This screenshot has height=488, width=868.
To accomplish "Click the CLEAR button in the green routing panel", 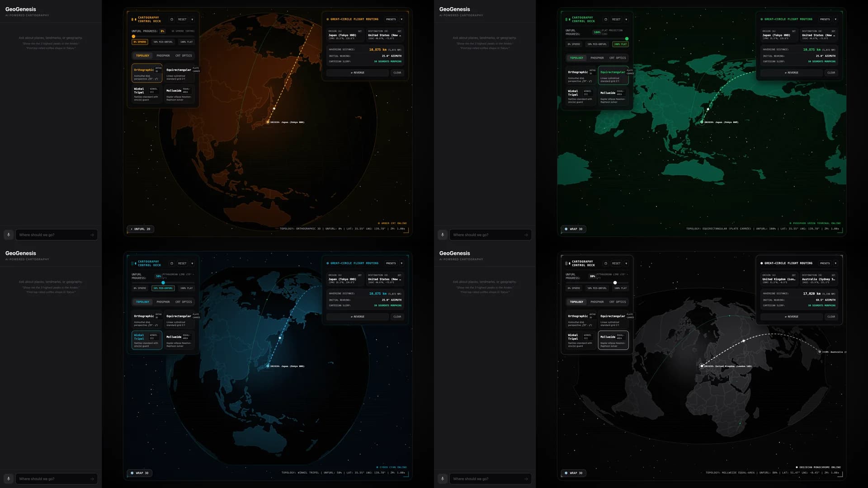I will [x=831, y=73].
